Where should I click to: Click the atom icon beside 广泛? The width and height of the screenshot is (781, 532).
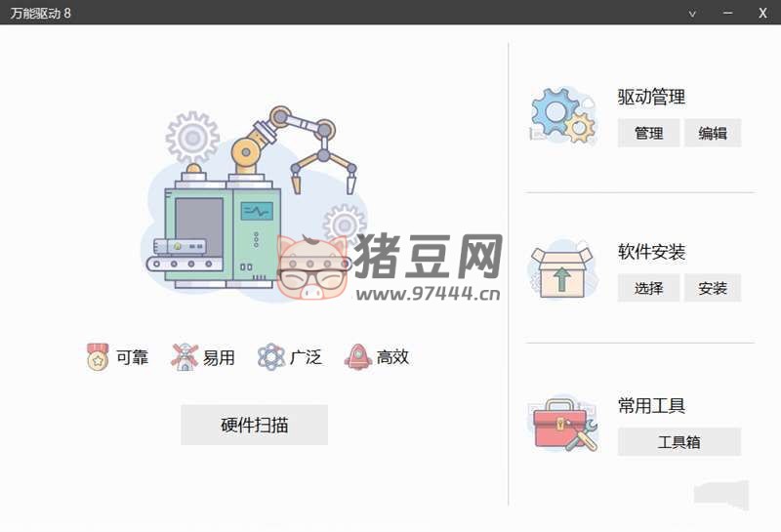271,356
